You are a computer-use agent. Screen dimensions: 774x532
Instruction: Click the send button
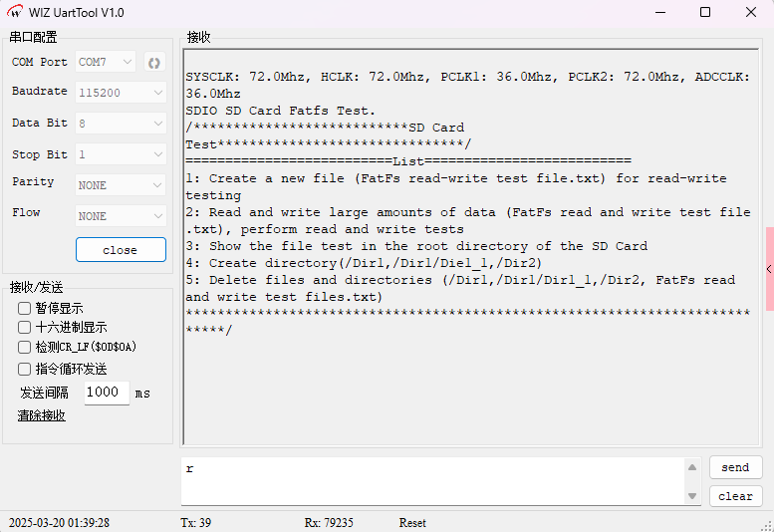(x=735, y=467)
